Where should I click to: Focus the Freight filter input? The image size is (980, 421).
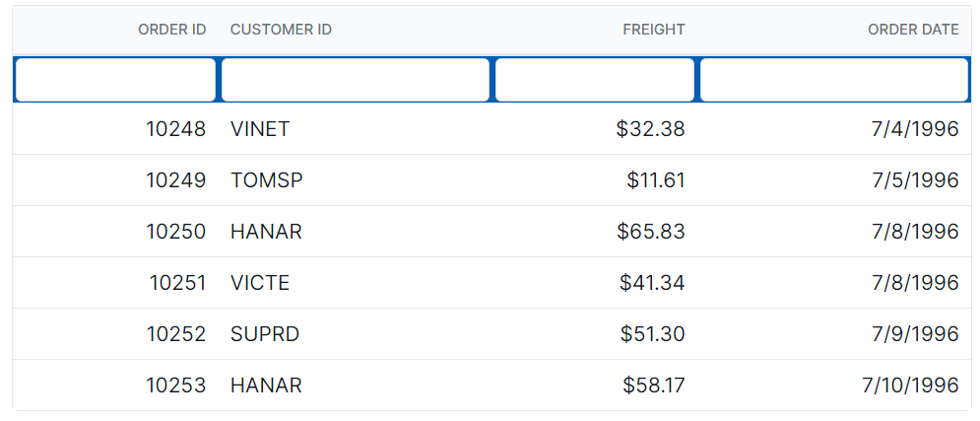(595, 80)
